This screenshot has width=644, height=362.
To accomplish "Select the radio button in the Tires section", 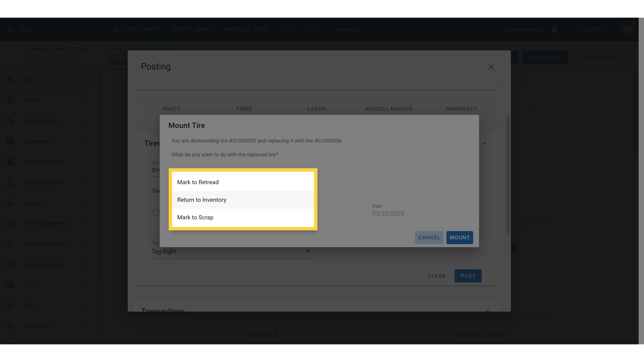I will [x=156, y=213].
